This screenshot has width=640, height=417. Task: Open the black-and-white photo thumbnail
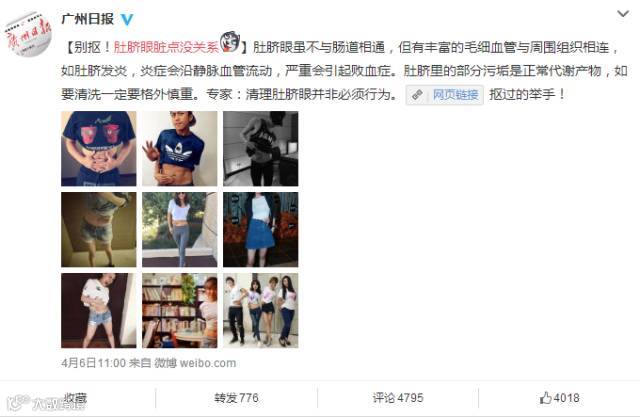(260, 149)
